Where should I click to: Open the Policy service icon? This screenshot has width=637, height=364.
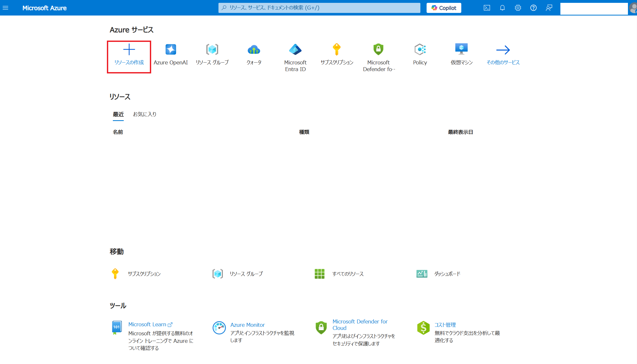click(x=420, y=49)
